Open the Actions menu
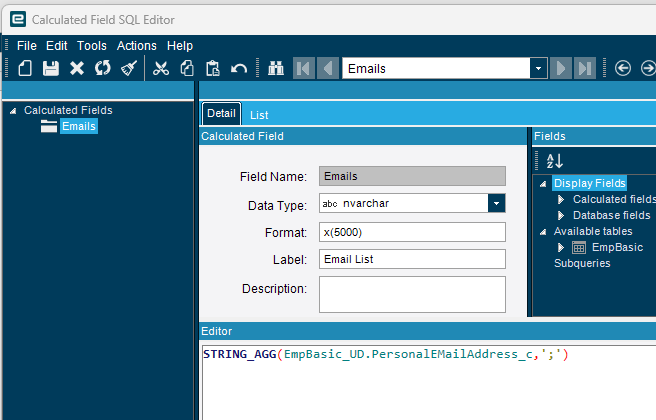The height and width of the screenshot is (420, 656). tap(137, 46)
